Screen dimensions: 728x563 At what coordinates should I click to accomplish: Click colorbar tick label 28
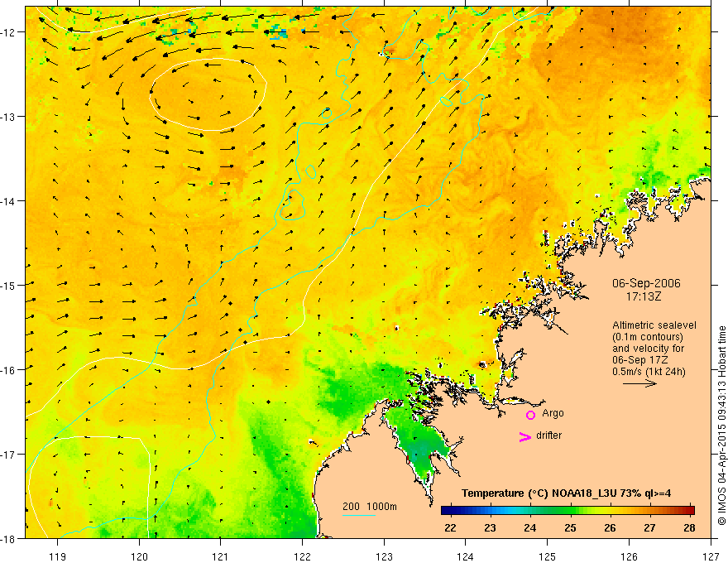689,527
